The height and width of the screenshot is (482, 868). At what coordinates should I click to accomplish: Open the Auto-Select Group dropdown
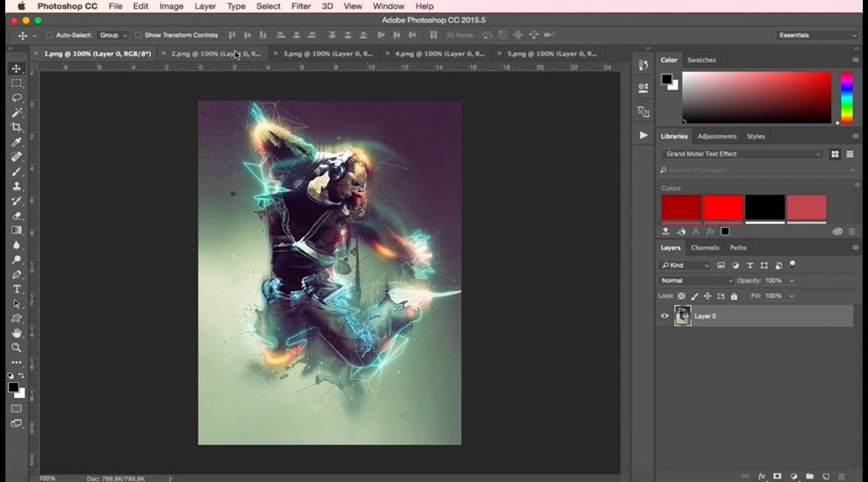click(113, 35)
